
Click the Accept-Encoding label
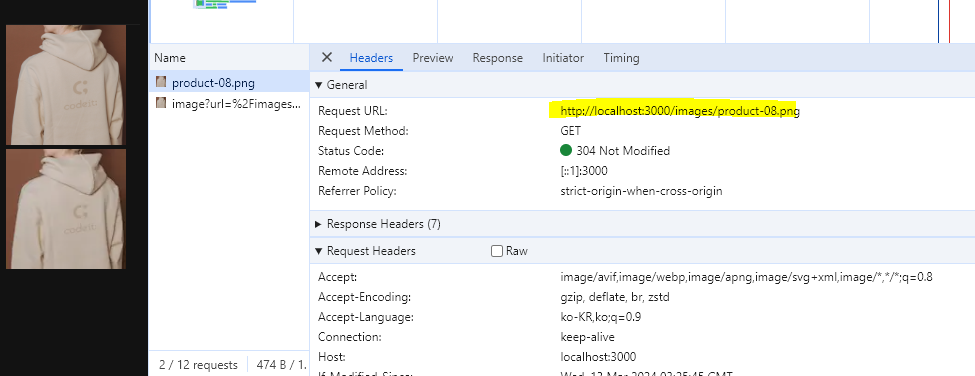(364, 297)
